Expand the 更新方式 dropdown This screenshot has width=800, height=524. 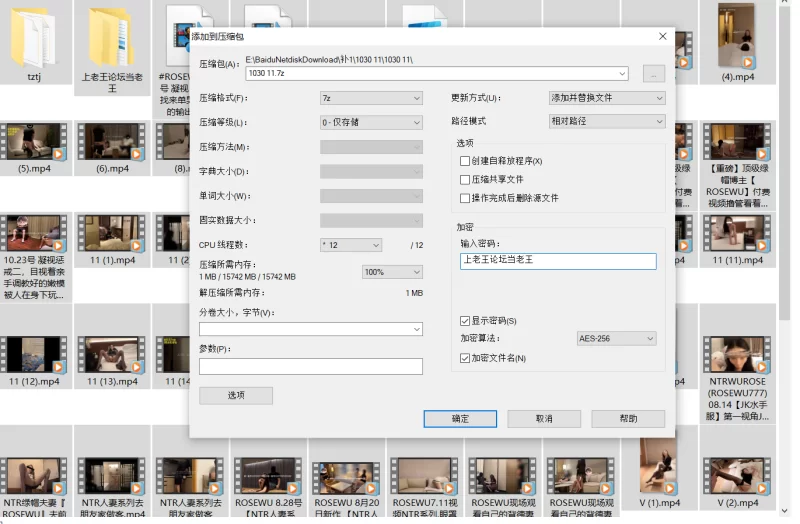point(607,98)
